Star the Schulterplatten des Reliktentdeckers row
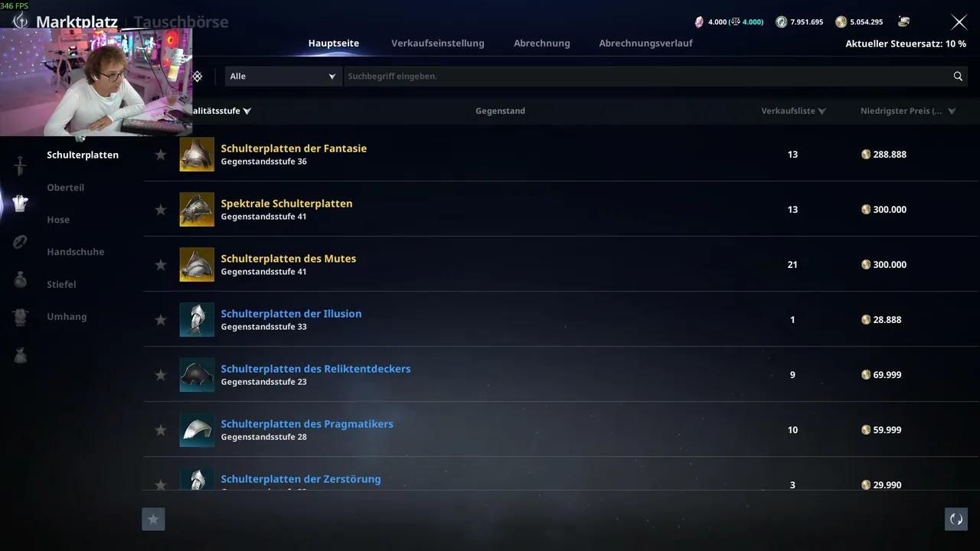 click(x=161, y=375)
